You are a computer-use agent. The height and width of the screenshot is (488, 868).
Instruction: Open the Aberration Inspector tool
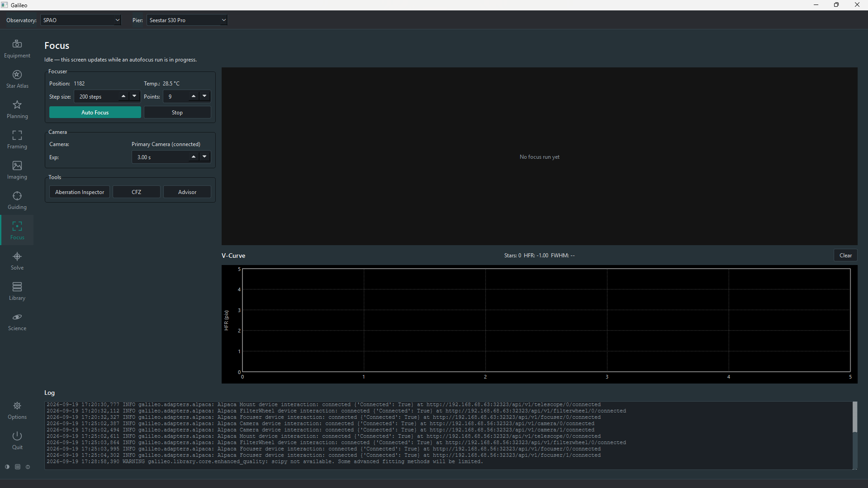80,192
